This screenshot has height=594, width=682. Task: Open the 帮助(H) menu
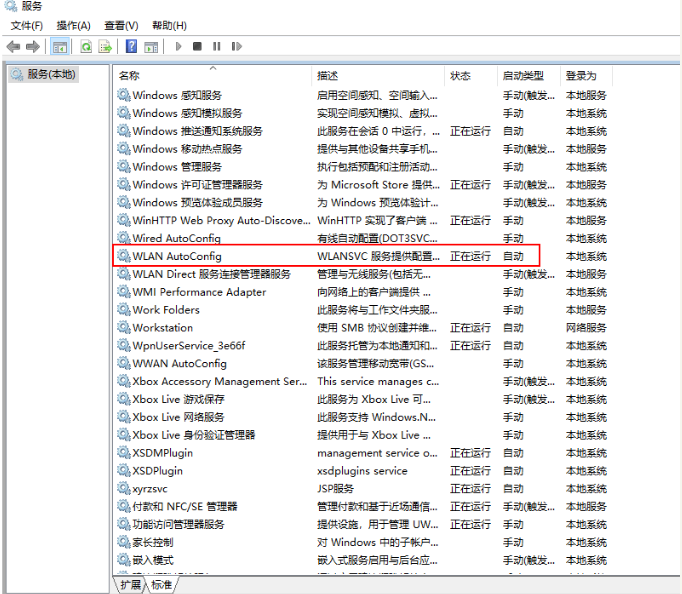point(169,26)
